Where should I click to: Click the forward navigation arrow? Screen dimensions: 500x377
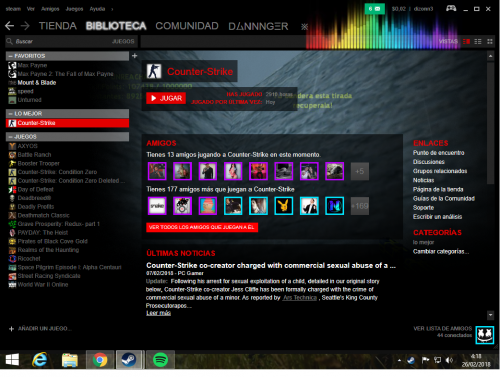(x=25, y=26)
